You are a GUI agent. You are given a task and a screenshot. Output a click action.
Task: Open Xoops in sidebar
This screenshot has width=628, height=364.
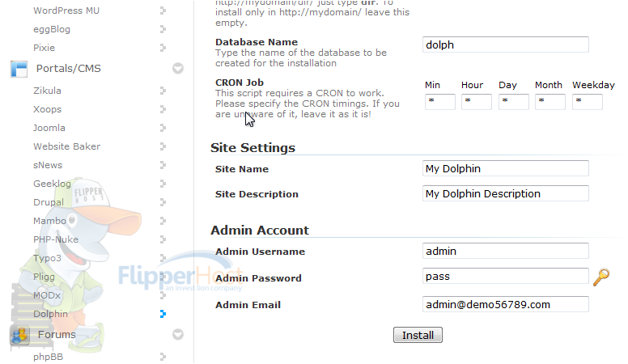click(47, 109)
